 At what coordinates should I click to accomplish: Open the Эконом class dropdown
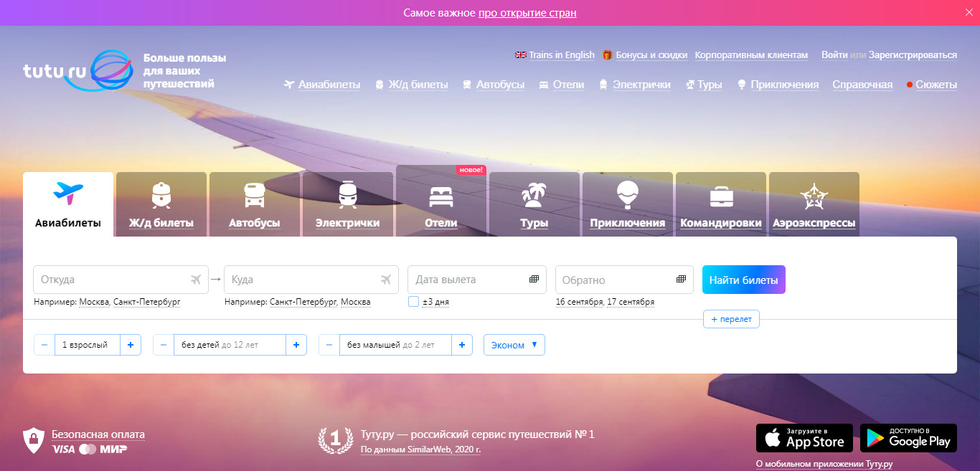coord(514,345)
